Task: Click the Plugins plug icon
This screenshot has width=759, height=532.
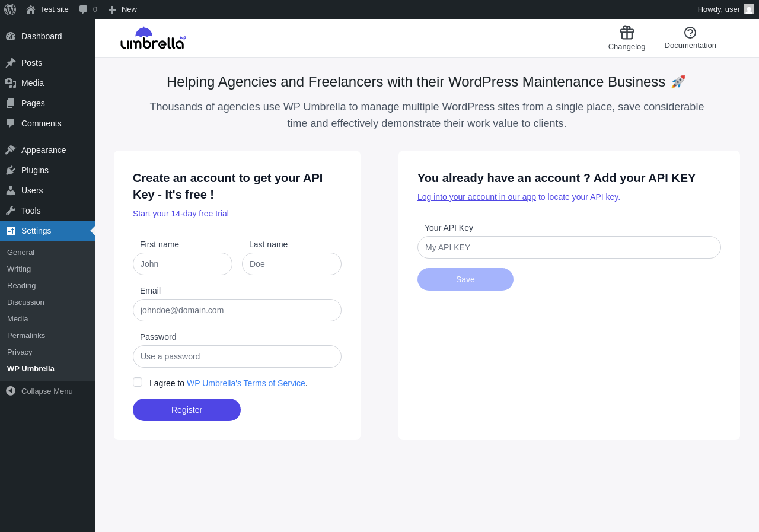Action: 11,170
